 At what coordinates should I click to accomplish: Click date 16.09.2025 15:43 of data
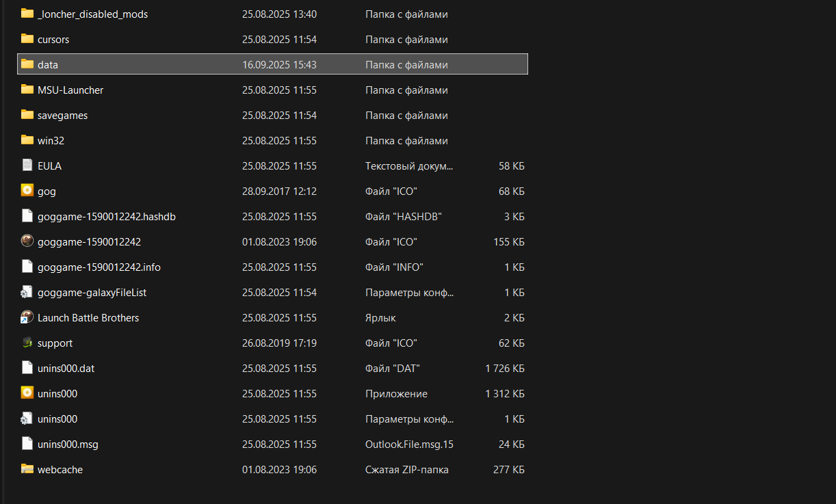279,64
